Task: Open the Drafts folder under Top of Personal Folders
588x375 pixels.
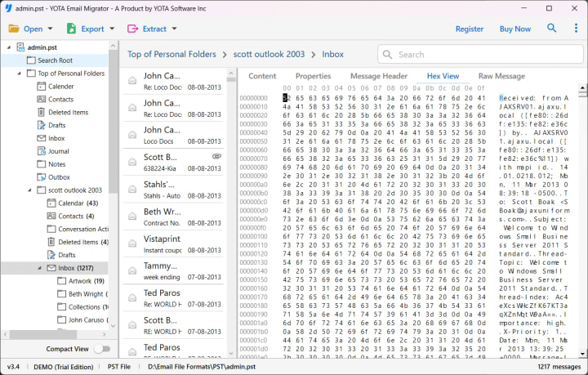Action: tap(51, 125)
